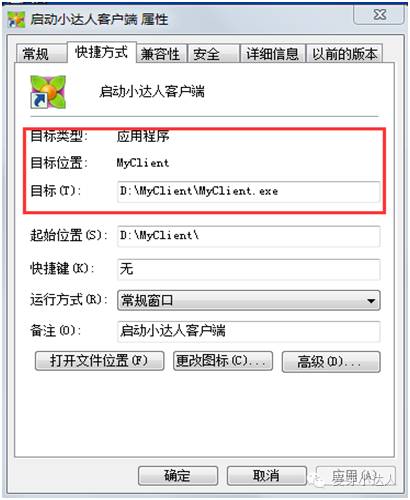The width and height of the screenshot is (410, 500).
Task: Switch to 以前的版本 tab
Action: click(344, 54)
